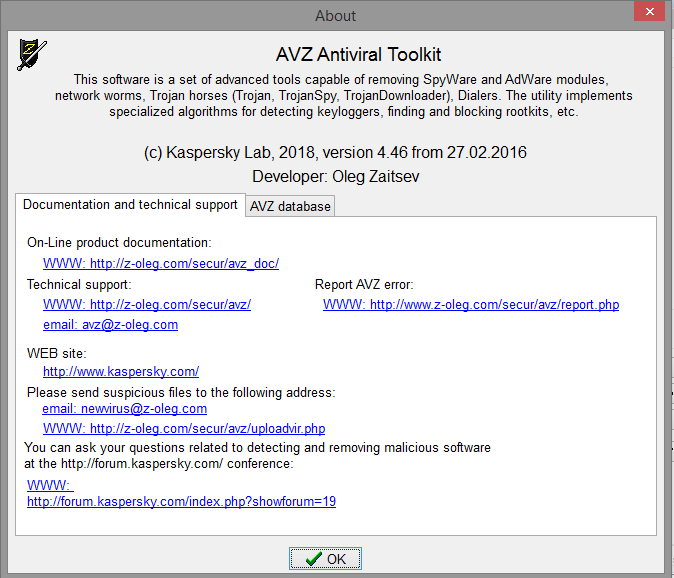This screenshot has width=674, height=578.
Task: Open the uploadvir.php upload link
Action: pos(184,429)
